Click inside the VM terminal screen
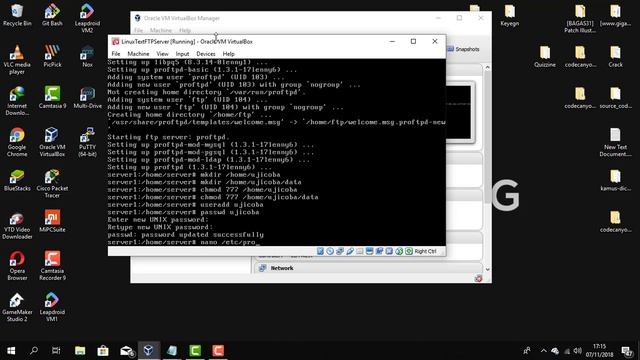Screen dimensions: 640x360 tap(276, 152)
